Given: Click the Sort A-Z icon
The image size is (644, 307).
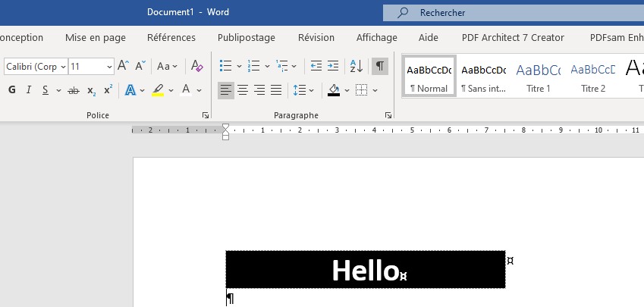Looking at the screenshot, I should (x=356, y=66).
